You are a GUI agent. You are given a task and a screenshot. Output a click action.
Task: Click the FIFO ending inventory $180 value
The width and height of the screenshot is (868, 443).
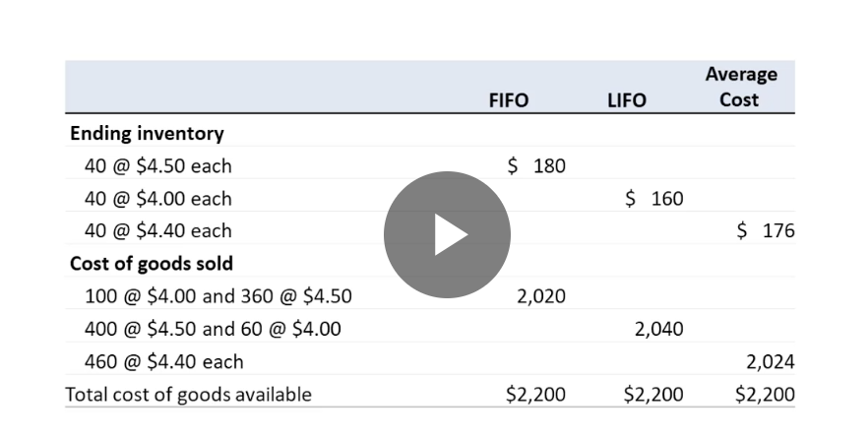[x=535, y=166]
